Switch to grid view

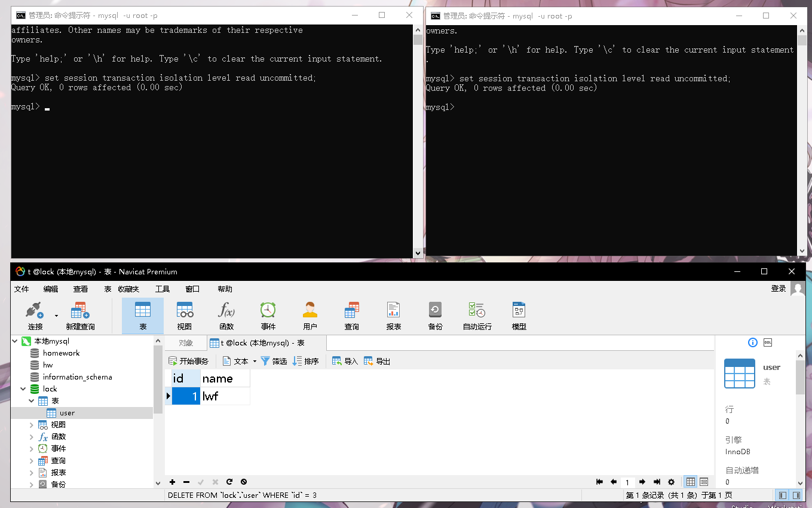point(691,482)
